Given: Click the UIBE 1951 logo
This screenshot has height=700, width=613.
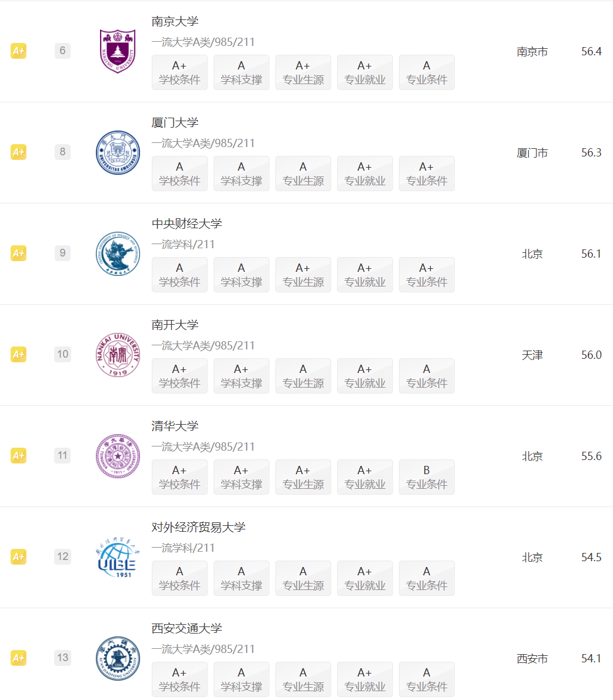Looking at the screenshot, I should tap(118, 557).
